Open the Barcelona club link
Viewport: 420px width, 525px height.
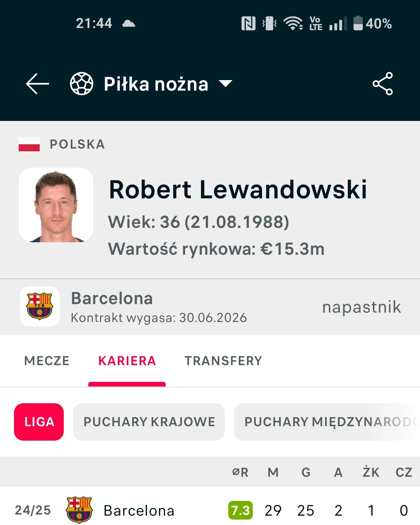point(112,299)
